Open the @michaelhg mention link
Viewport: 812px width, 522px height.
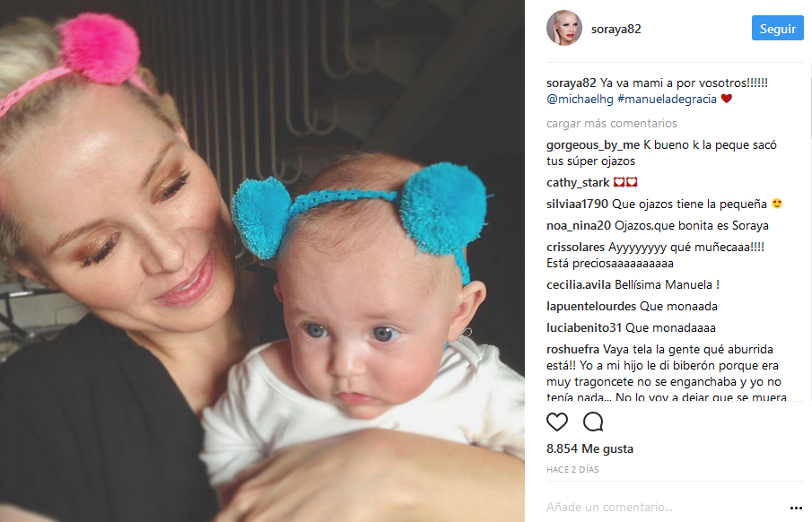point(580,99)
